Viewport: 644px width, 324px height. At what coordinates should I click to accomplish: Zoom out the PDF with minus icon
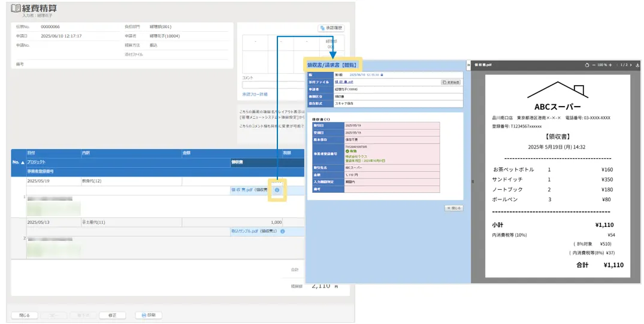point(594,65)
